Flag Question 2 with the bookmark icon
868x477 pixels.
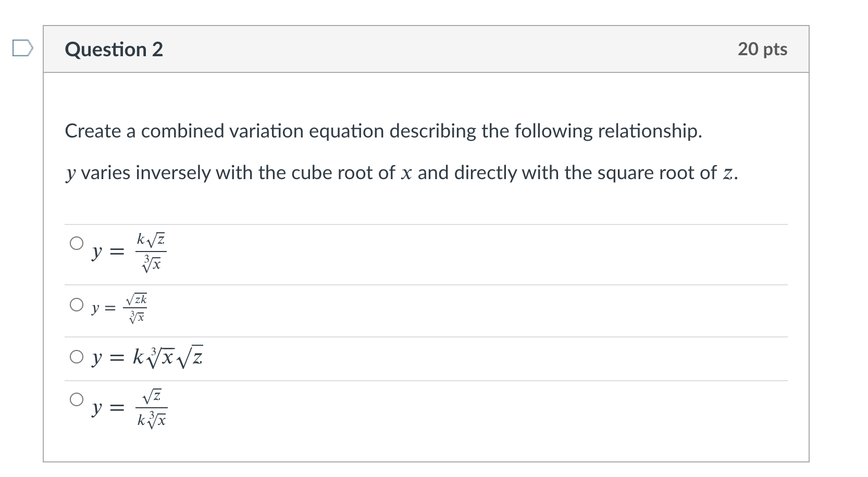coord(23,49)
